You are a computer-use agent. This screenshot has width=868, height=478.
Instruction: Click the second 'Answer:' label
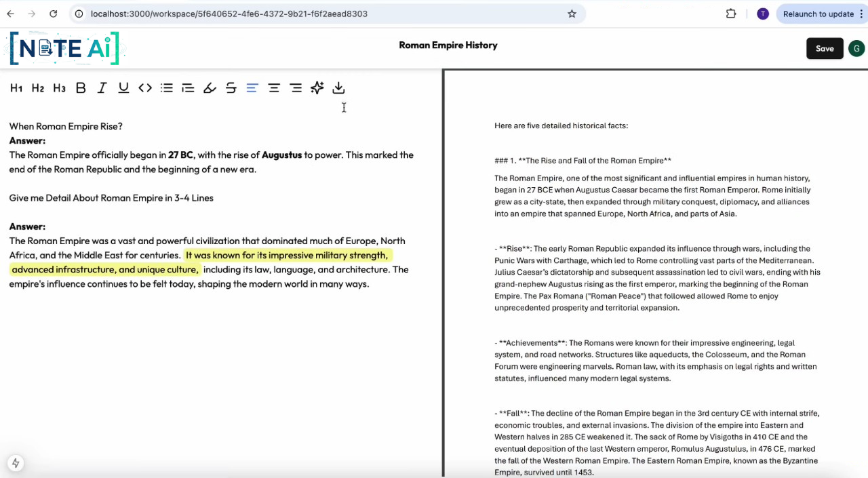click(27, 226)
